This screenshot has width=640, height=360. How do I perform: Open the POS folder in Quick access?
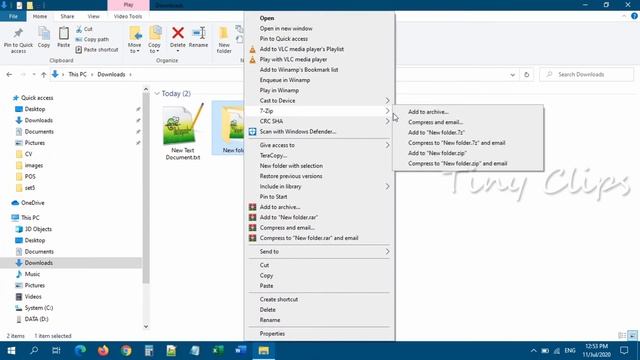(30, 176)
